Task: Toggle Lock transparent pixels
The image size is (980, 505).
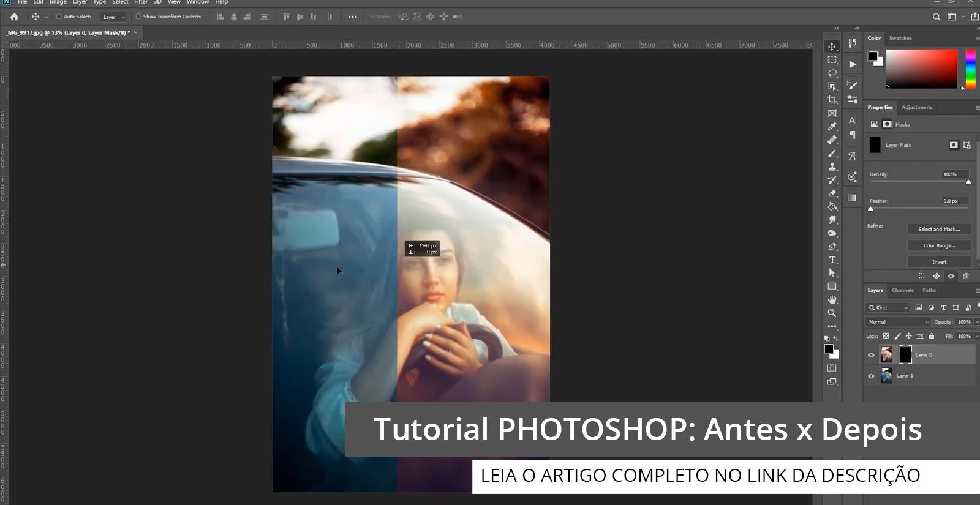Action: pyautogui.click(x=886, y=336)
